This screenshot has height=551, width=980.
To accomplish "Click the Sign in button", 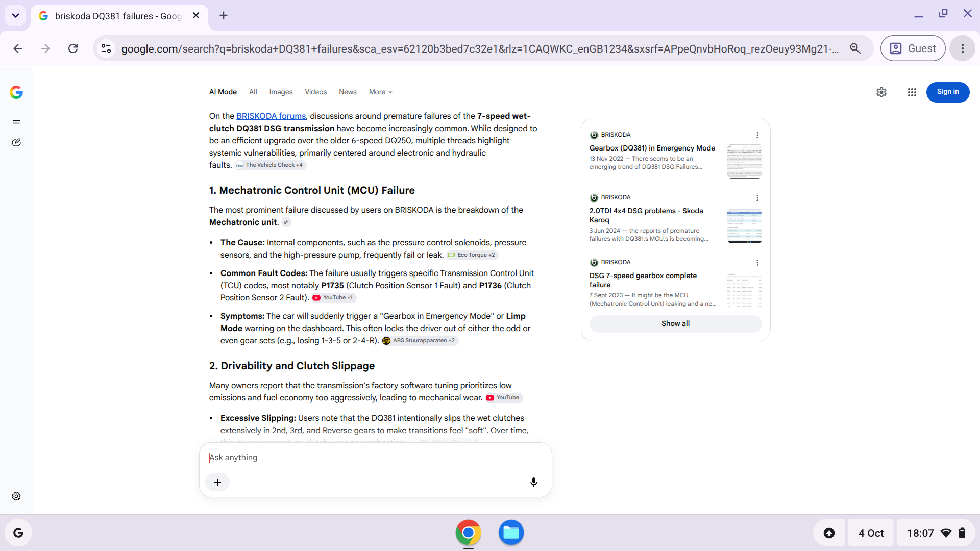I will tap(948, 92).
